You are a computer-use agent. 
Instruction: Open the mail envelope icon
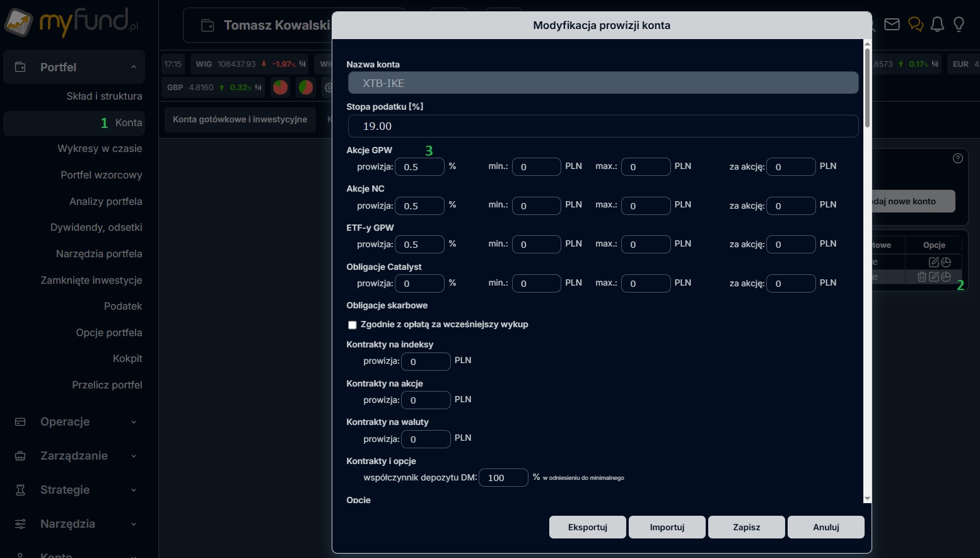coord(892,25)
